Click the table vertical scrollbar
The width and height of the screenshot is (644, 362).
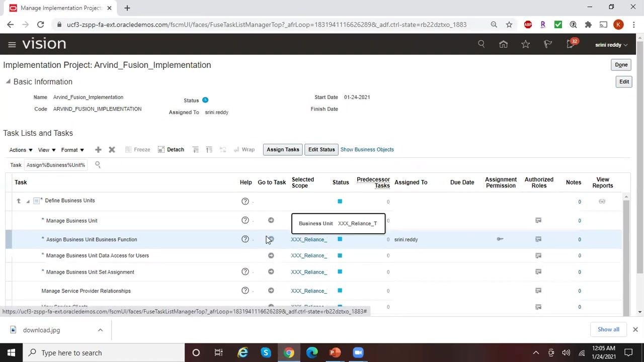(x=626, y=254)
